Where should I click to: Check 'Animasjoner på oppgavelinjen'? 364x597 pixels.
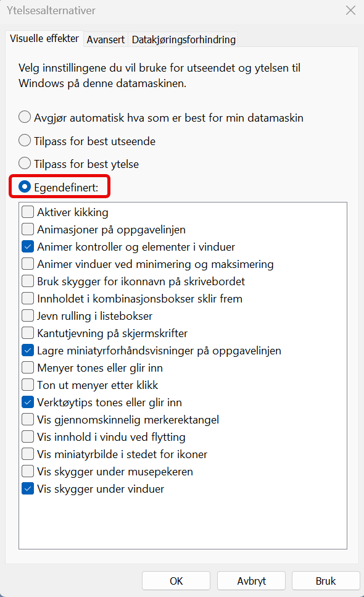(27, 229)
